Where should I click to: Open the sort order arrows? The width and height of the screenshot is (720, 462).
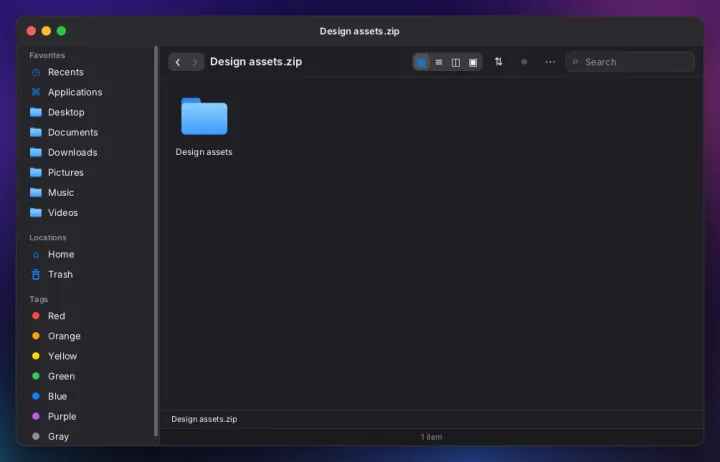click(498, 62)
